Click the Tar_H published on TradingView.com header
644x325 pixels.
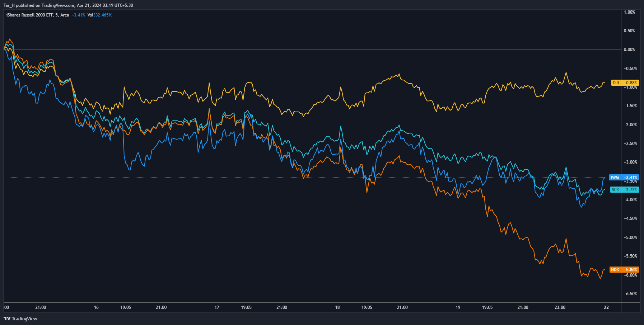(x=68, y=5)
